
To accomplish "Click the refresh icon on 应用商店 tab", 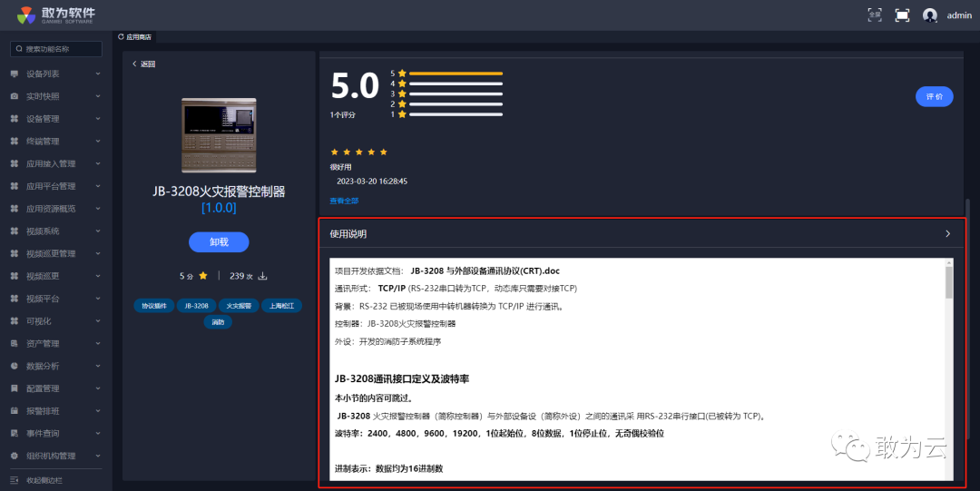I will (121, 37).
